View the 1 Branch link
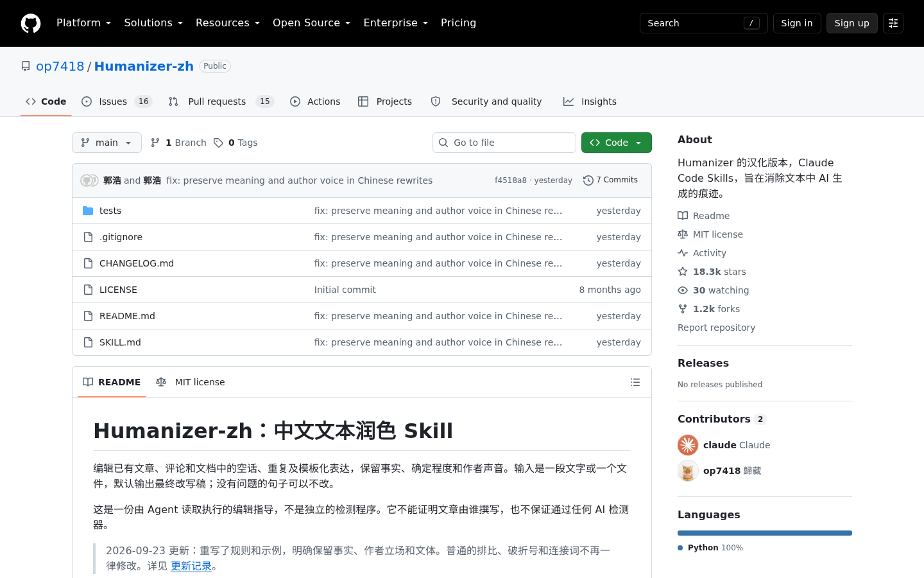The width and height of the screenshot is (924, 578). pos(178,143)
